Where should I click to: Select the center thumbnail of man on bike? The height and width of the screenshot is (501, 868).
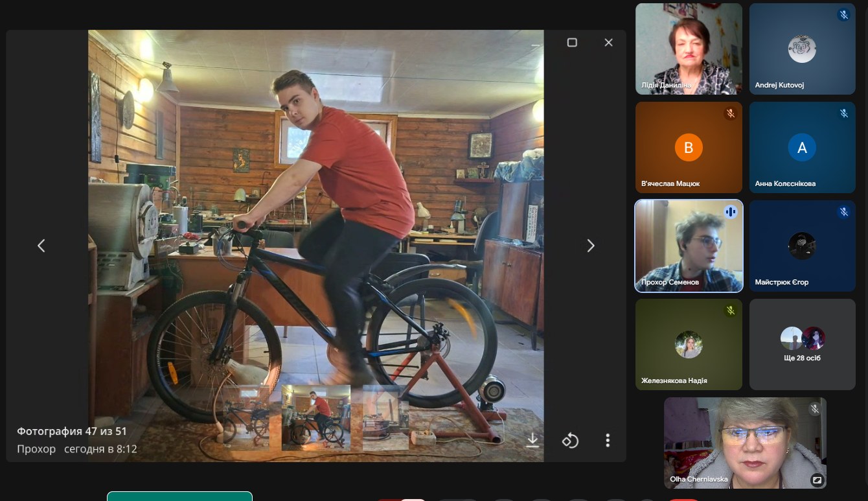click(x=316, y=417)
